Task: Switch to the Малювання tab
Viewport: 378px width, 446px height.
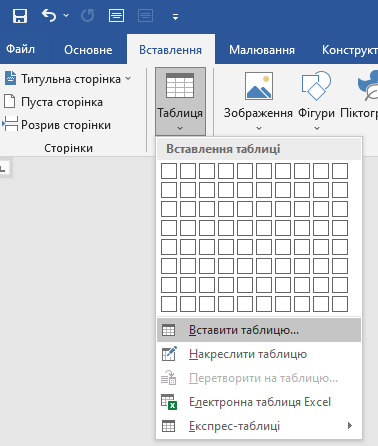Action: (x=262, y=50)
